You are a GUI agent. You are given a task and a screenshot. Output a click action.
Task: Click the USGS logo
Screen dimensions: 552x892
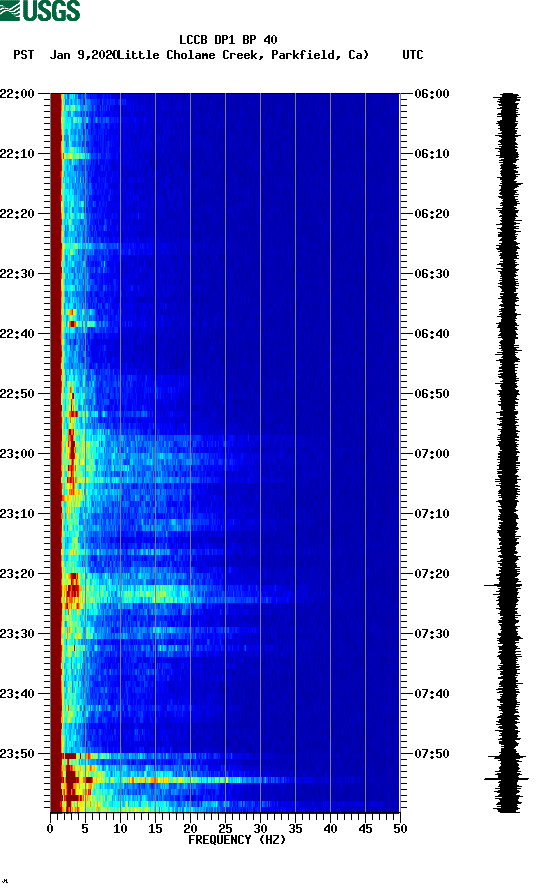point(40,10)
